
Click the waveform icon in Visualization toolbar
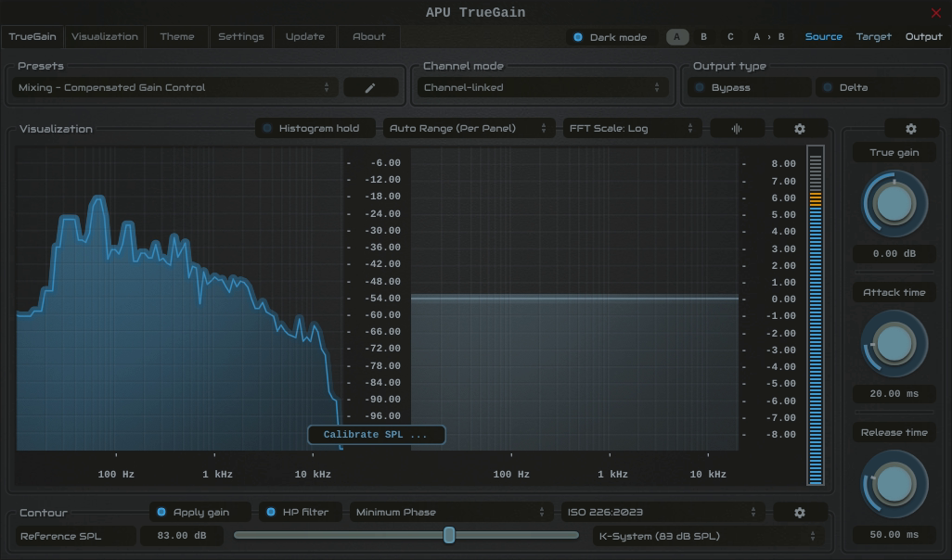pyautogui.click(x=737, y=129)
